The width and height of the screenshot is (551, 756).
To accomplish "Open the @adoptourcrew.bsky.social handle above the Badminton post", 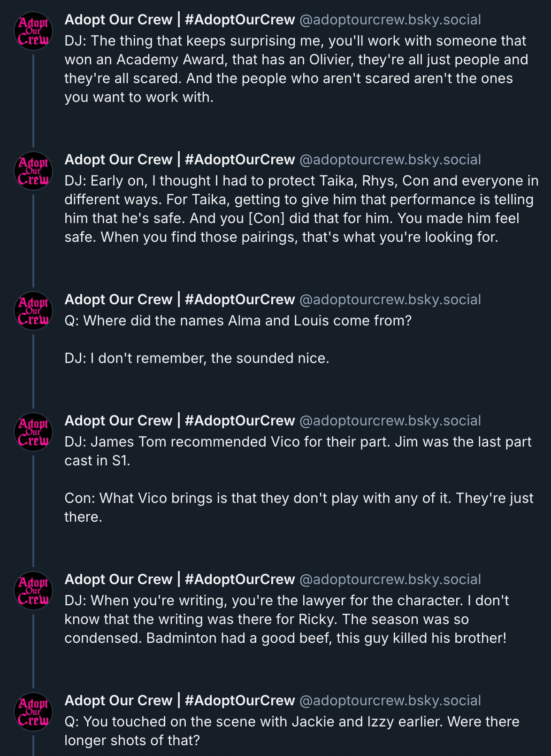I will pyautogui.click(x=390, y=579).
